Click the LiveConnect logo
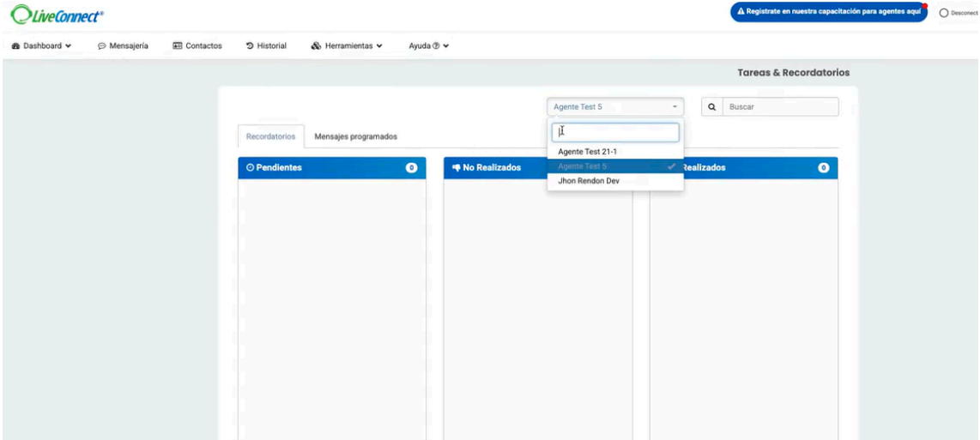Viewport: 980px width, 440px height. pos(57,15)
